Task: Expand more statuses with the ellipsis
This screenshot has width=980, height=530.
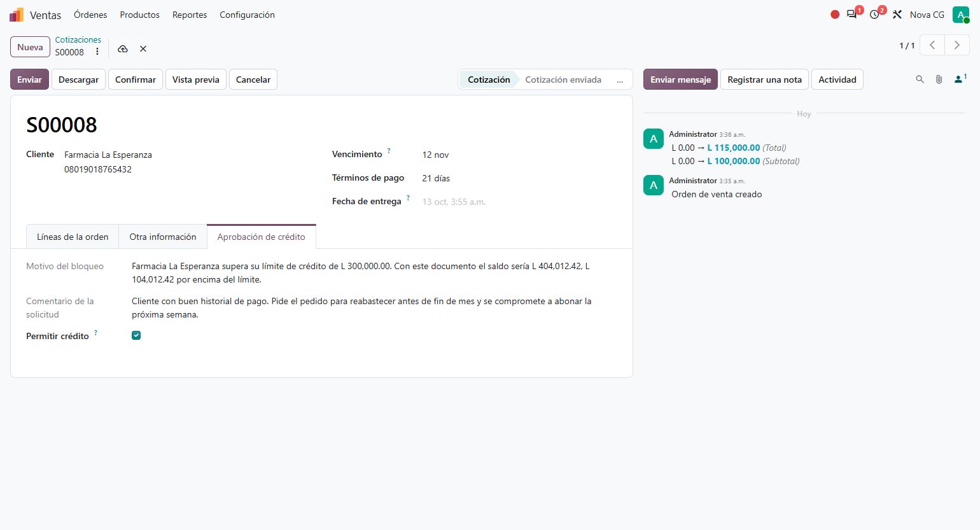Action: click(x=620, y=80)
